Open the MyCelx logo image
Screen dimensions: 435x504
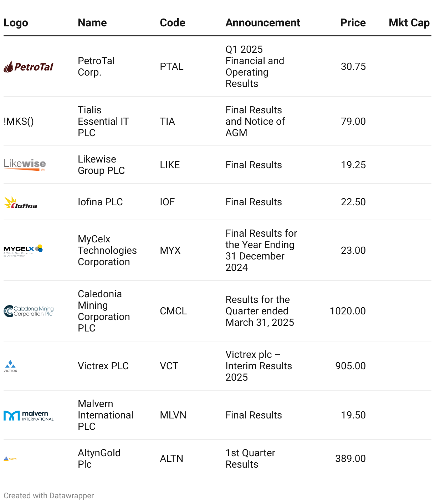pos(23,251)
